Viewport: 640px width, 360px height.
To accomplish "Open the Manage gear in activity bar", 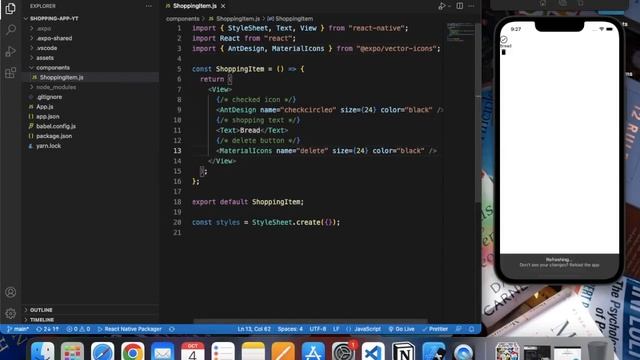I will pos(11,313).
